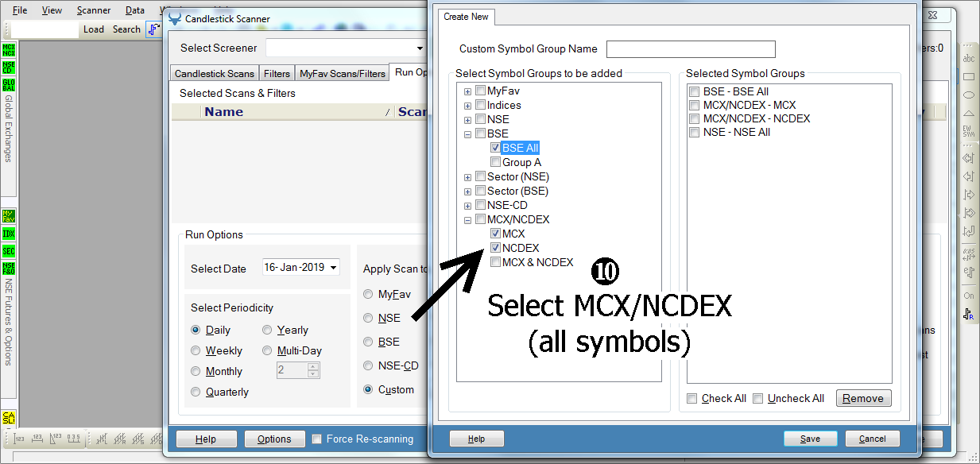Focus the Custom Symbol Group Name field
The width and height of the screenshot is (980, 464).
(x=691, y=49)
